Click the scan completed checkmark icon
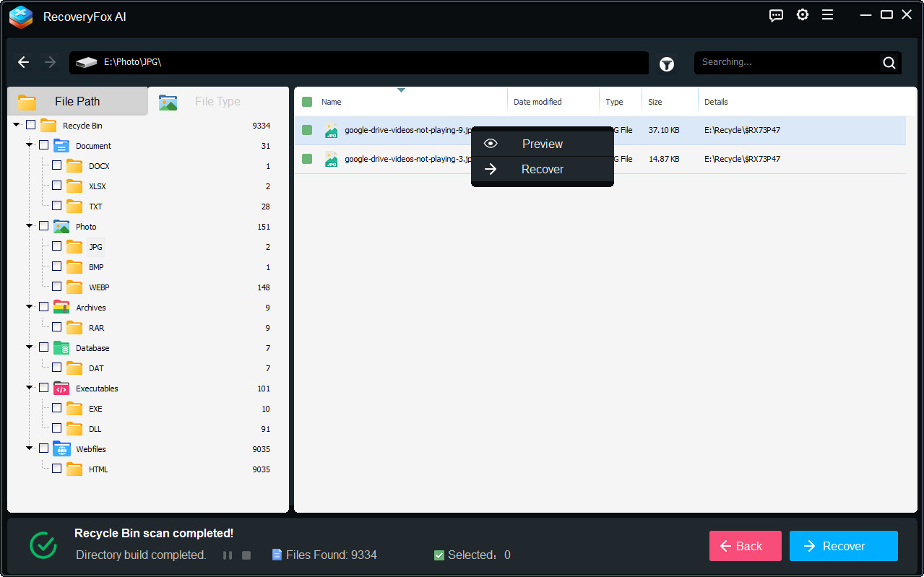This screenshot has height=577, width=924. (43, 545)
